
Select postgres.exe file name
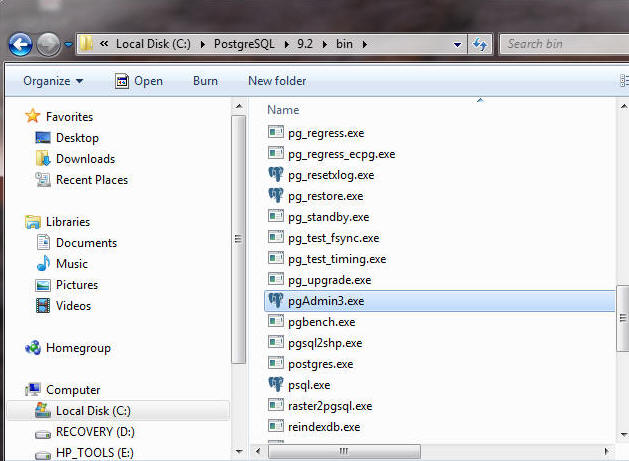click(321, 364)
